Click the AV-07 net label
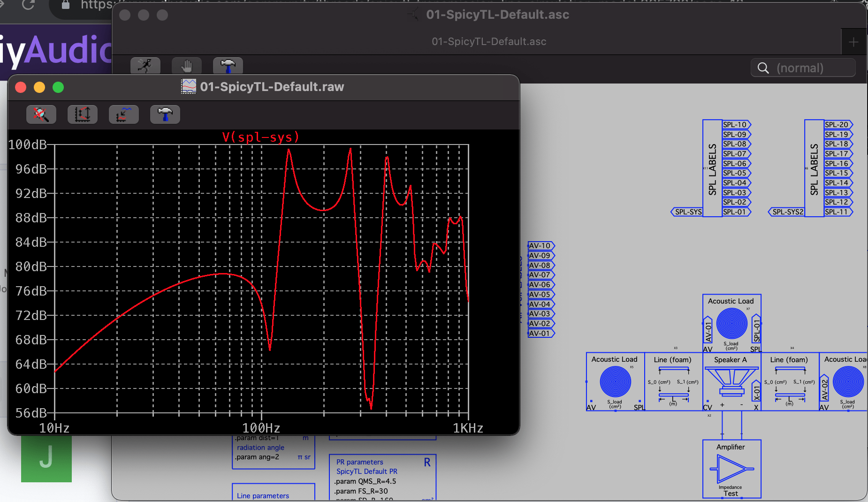This screenshot has width=868, height=502. pyautogui.click(x=541, y=275)
